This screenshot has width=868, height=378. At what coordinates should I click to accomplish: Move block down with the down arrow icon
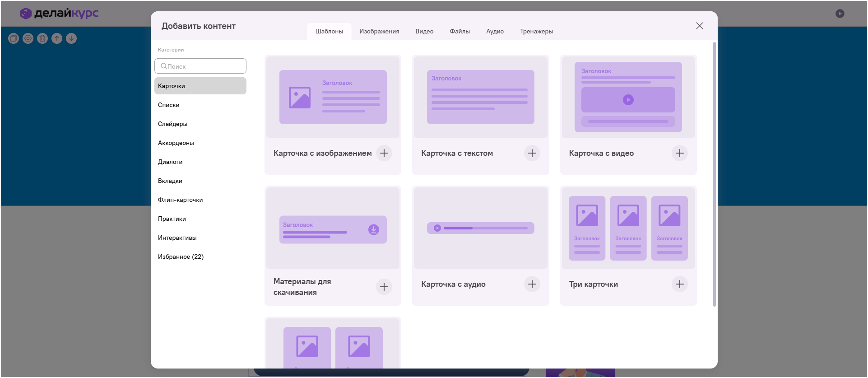tap(71, 38)
